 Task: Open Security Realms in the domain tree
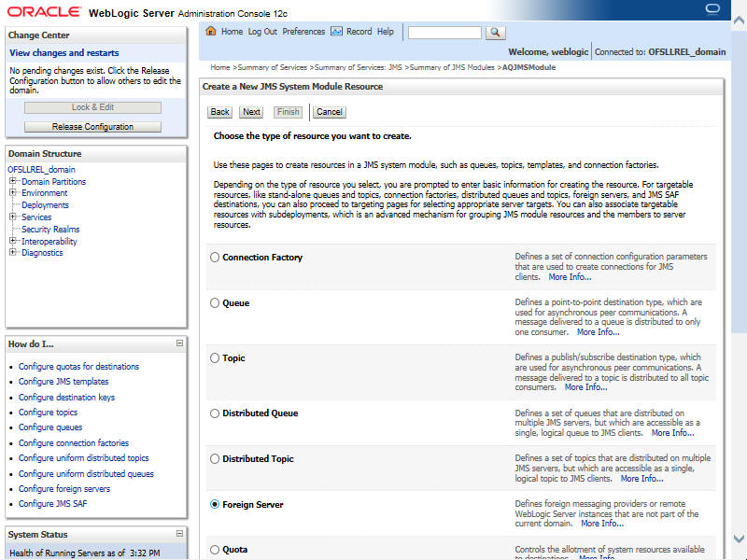[x=50, y=229]
